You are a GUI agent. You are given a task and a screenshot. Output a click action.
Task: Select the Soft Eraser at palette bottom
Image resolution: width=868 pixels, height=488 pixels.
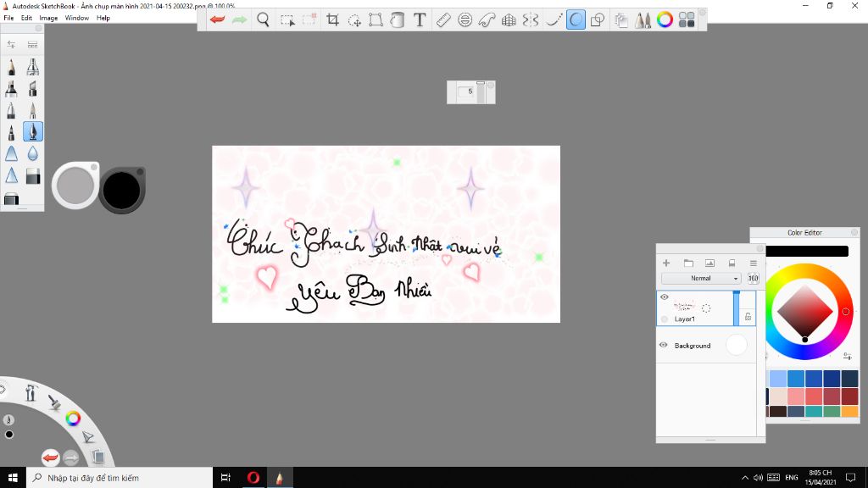[x=11, y=198]
